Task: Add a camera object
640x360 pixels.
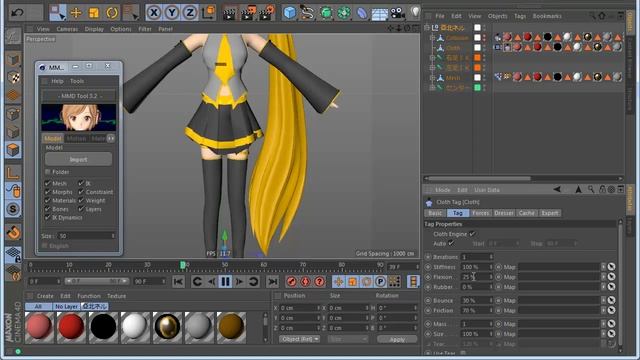Action: (398, 13)
